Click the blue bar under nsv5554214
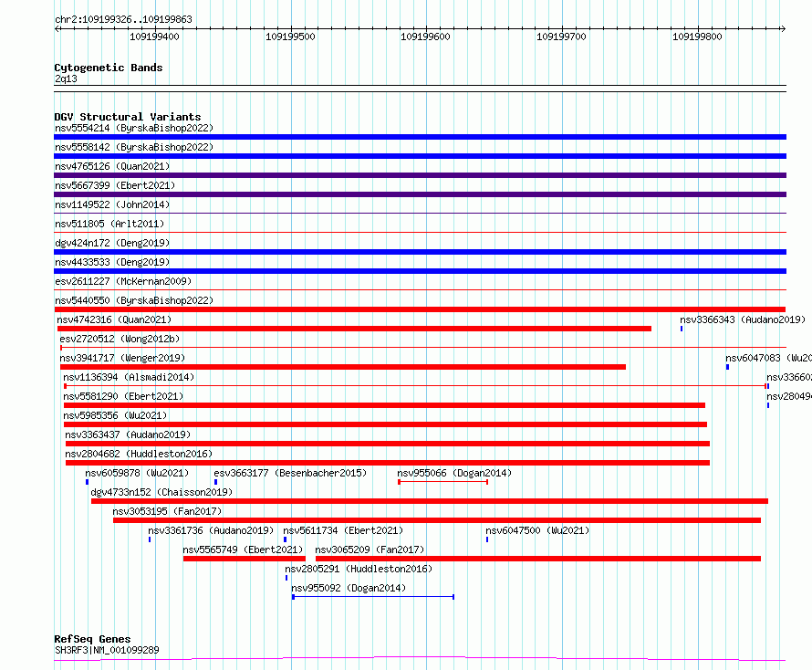Screen dimensions: 812x670 [x=420, y=137]
